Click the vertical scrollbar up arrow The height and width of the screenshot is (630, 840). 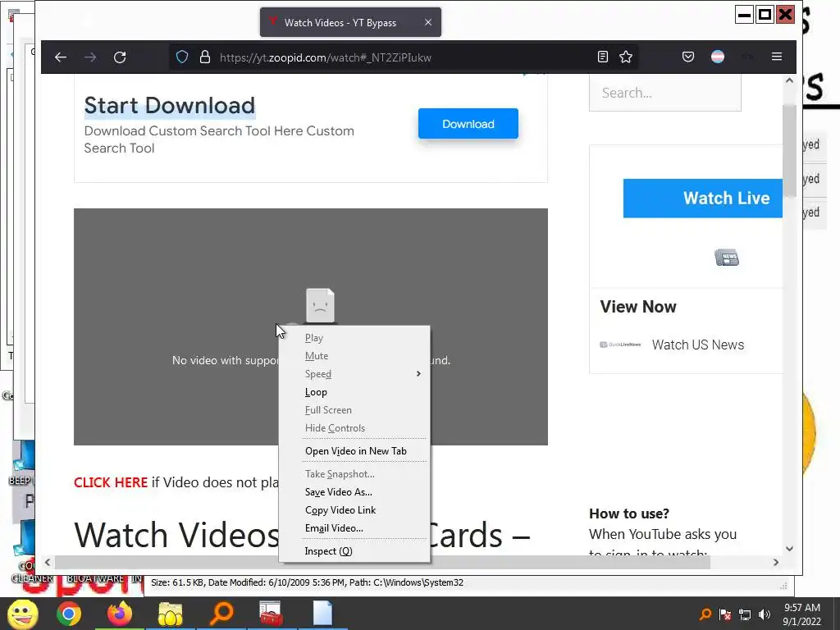click(789, 80)
